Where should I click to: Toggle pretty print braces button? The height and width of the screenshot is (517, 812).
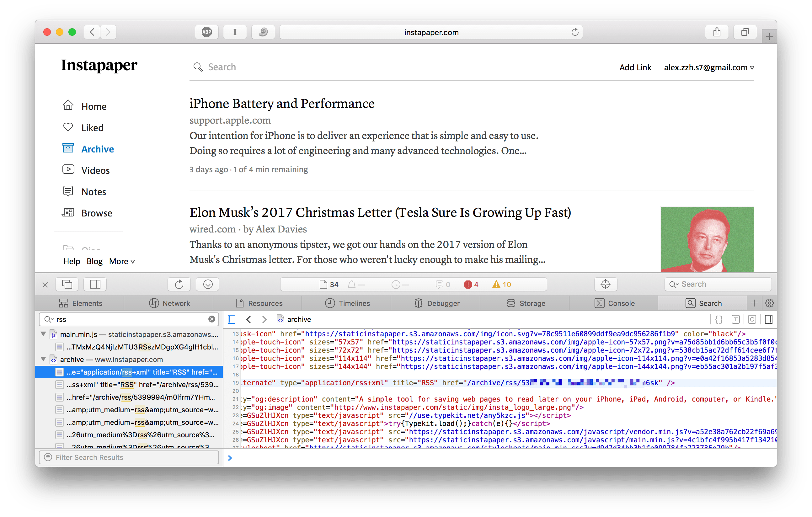click(719, 319)
